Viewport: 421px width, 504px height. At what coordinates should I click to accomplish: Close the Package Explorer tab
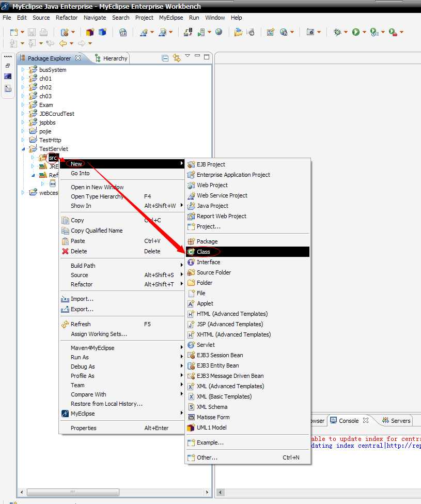(77, 58)
